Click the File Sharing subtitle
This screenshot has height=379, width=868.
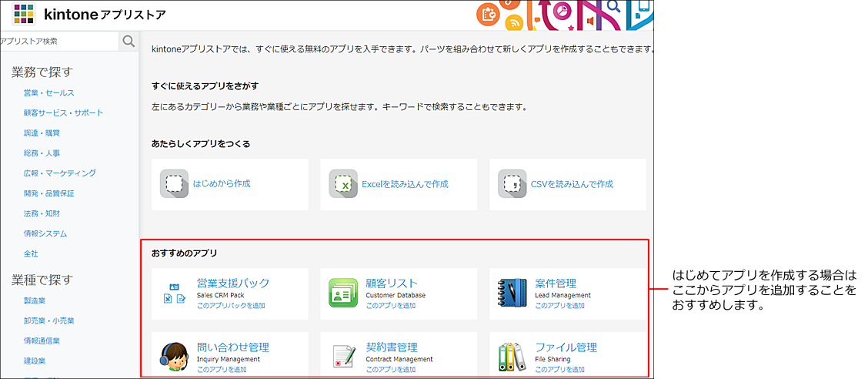pyautogui.click(x=553, y=359)
